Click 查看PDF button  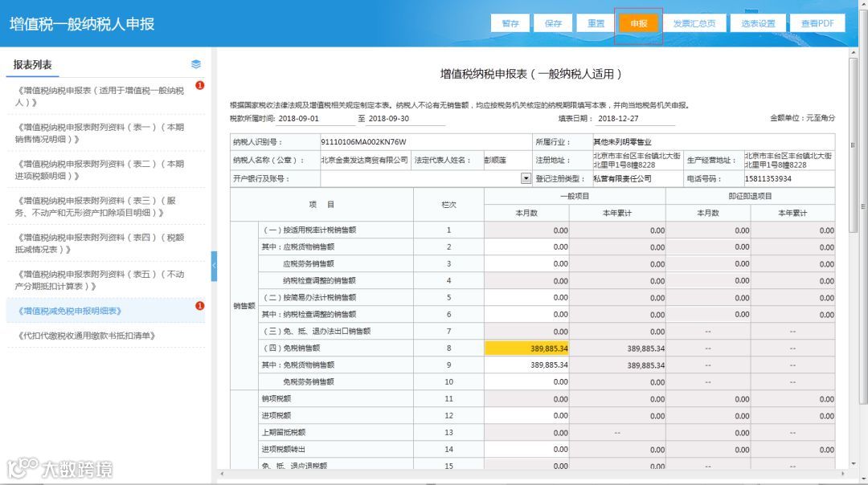[817, 23]
